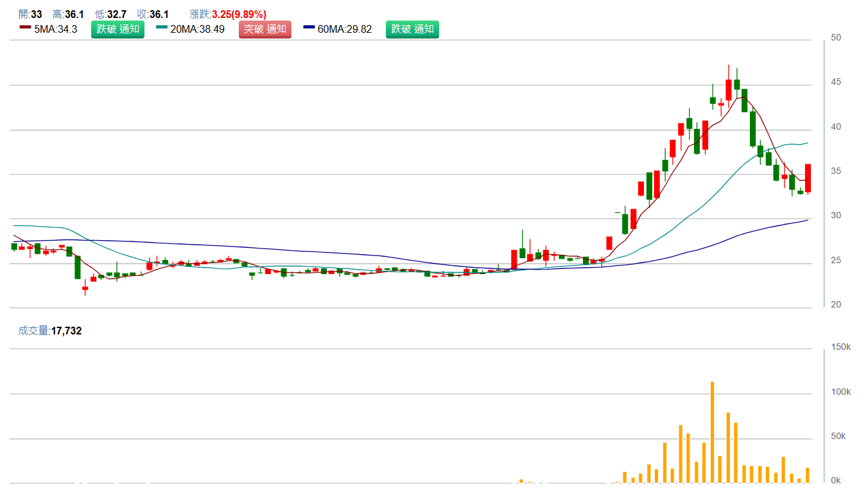Click the lowest red candlestick near 21

click(85, 290)
